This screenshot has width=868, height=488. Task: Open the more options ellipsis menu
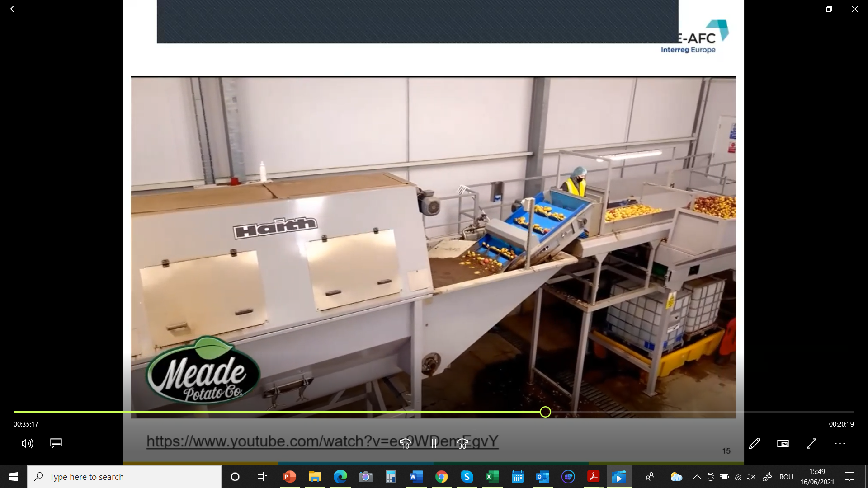pyautogui.click(x=840, y=444)
